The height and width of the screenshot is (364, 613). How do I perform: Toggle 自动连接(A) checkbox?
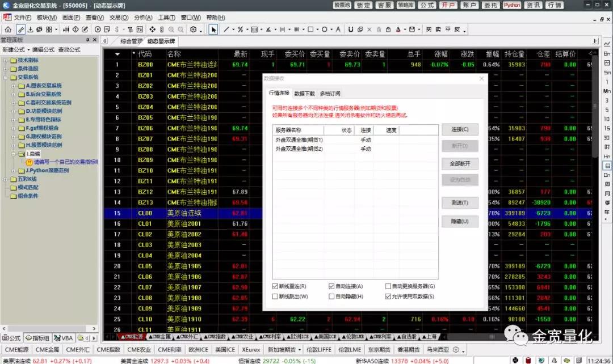point(331,286)
